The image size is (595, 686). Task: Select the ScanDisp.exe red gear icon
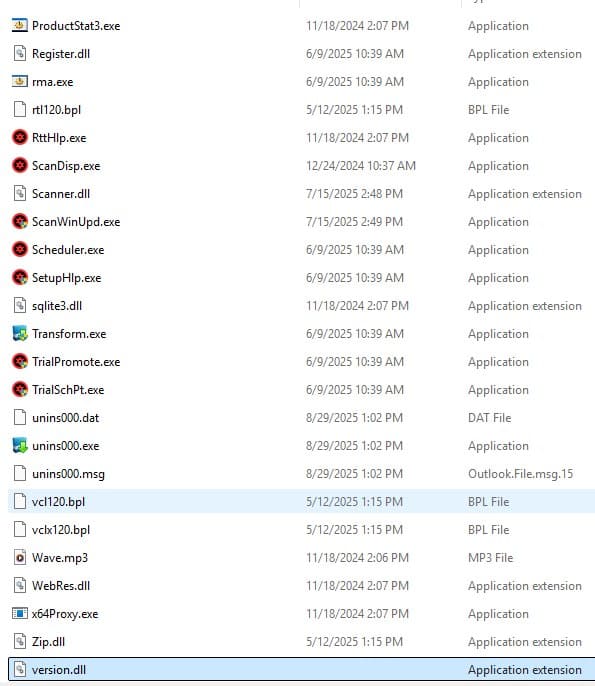(x=20, y=166)
